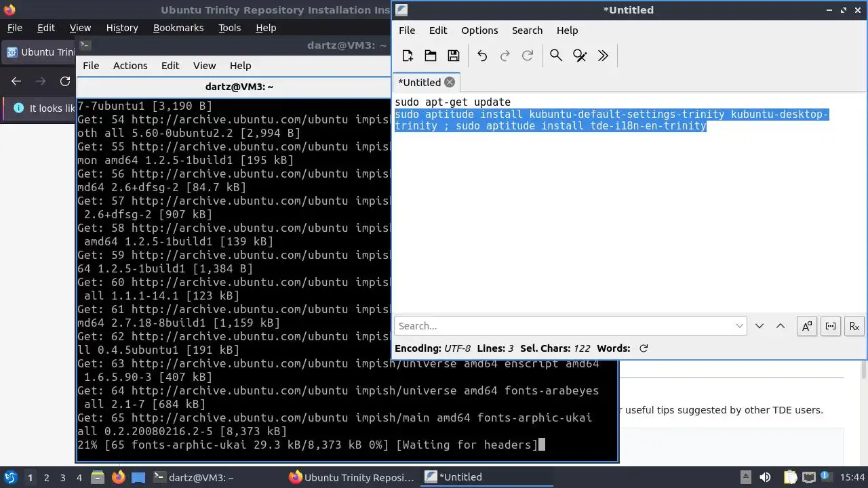Switch to workspace 4
This screenshot has height=488, width=868.
click(x=79, y=478)
